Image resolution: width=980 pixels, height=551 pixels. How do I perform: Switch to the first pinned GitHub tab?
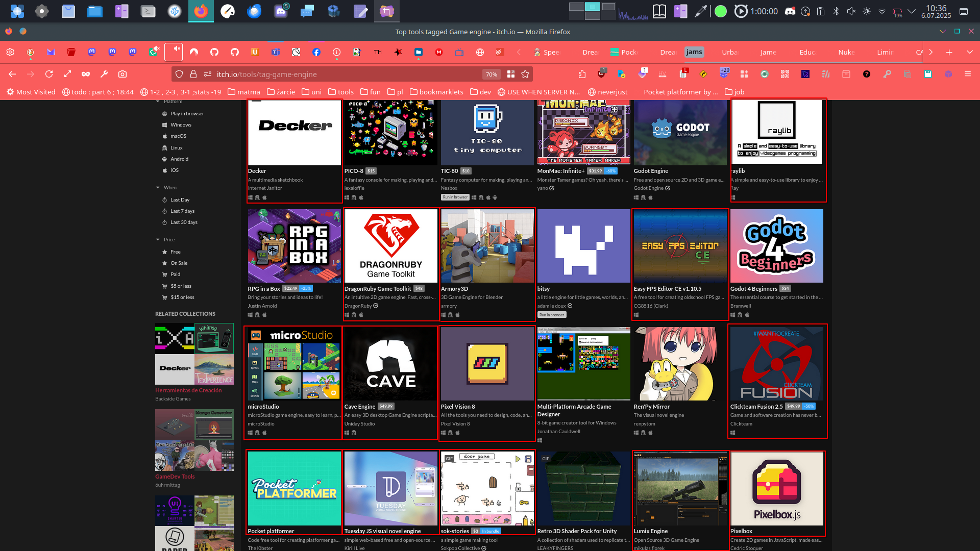[x=214, y=52]
